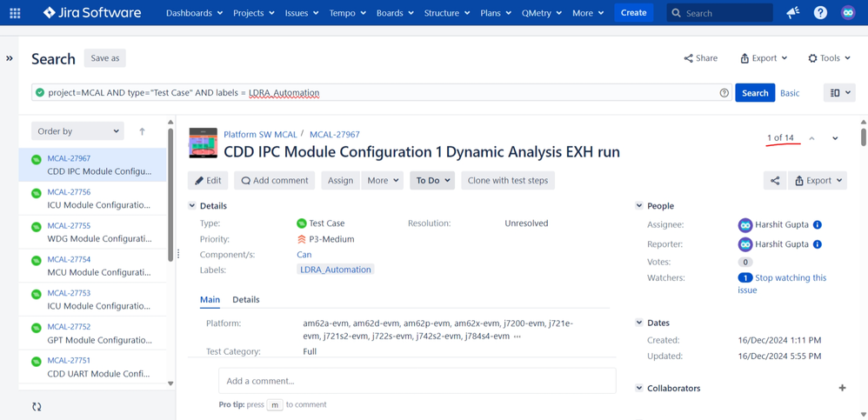
Task: Open the issue Export dropdown
Action: point(818,180)
